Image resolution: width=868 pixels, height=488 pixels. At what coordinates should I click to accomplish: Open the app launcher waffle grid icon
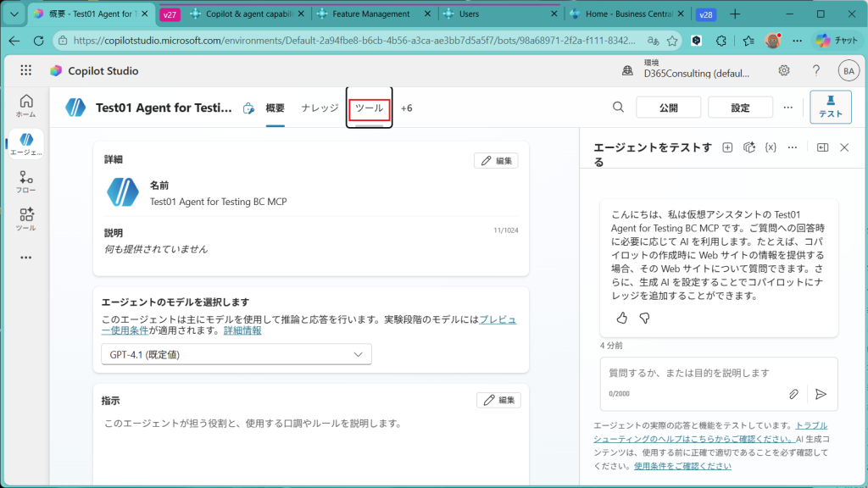(x=26, y=71)
